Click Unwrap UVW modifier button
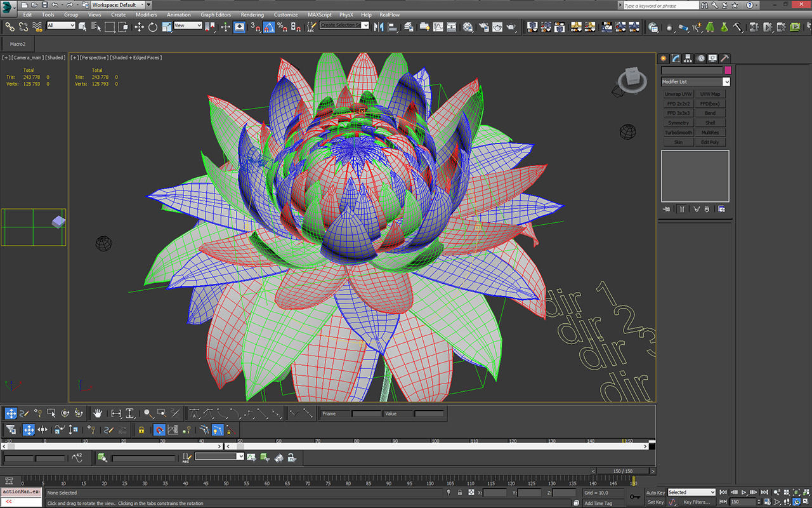The width and height of the screenshot is (812, 508). [678, 94]
